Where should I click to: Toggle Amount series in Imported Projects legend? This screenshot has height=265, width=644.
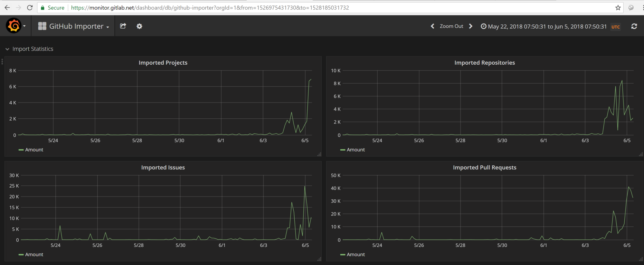34,150
